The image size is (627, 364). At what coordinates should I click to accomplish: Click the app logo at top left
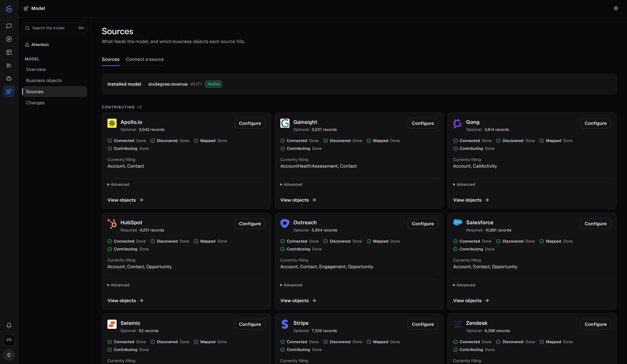point(9,9)
